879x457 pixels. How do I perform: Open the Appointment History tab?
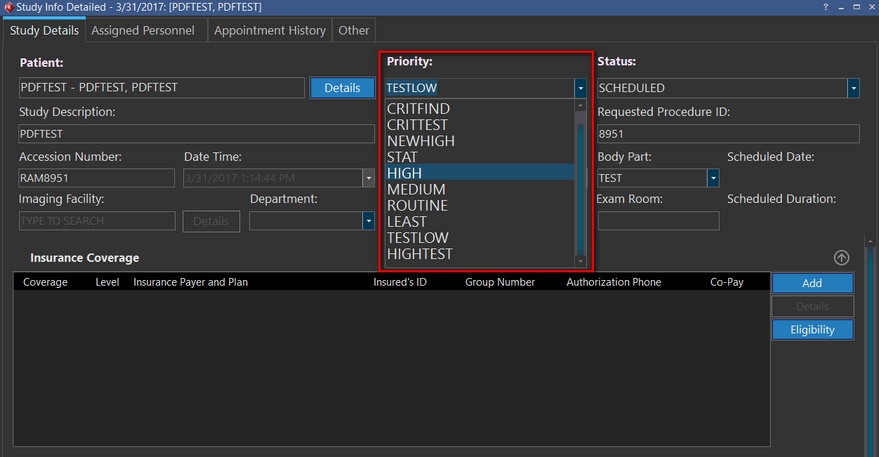click(270, 30)
